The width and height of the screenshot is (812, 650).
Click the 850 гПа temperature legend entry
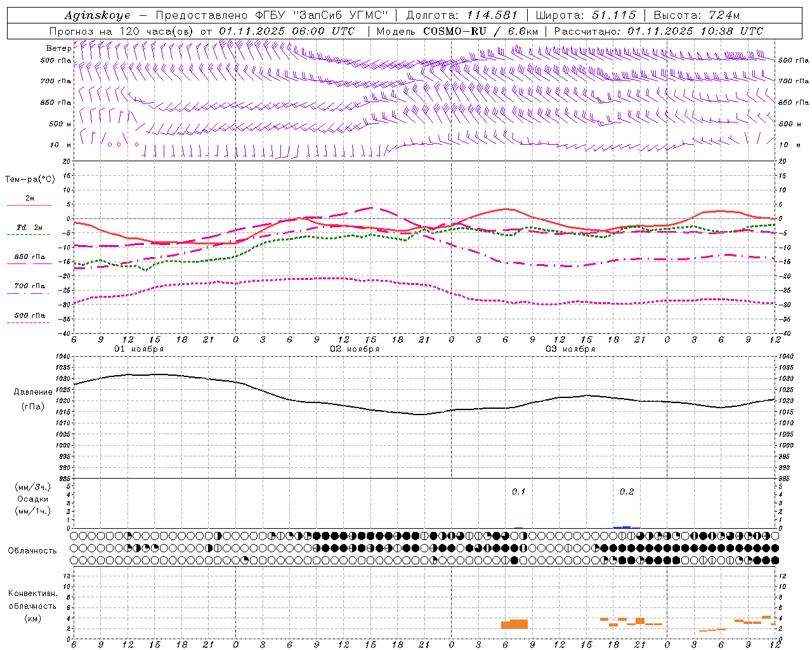pyautogui.click(x=30, y=257)
